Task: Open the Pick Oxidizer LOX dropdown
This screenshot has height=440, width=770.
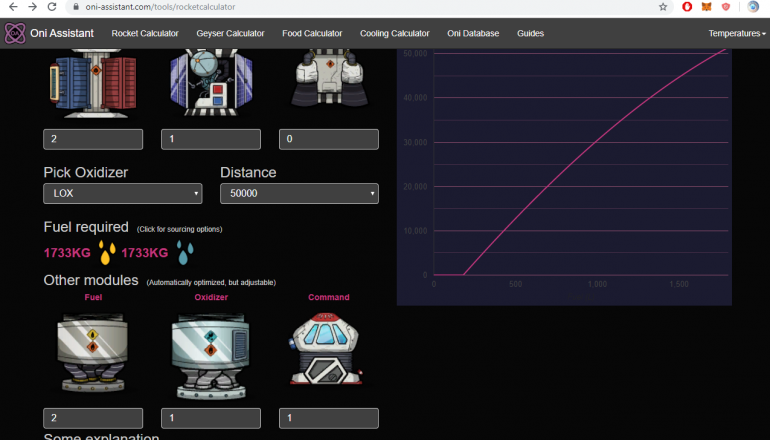Action: [x=123, y=193]
